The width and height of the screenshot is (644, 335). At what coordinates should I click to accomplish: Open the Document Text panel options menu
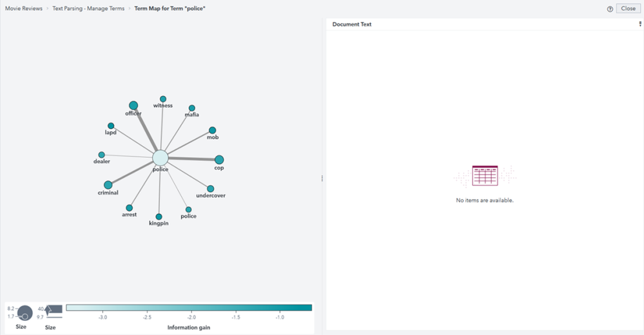pyautogui.click(x=639, y=24)
